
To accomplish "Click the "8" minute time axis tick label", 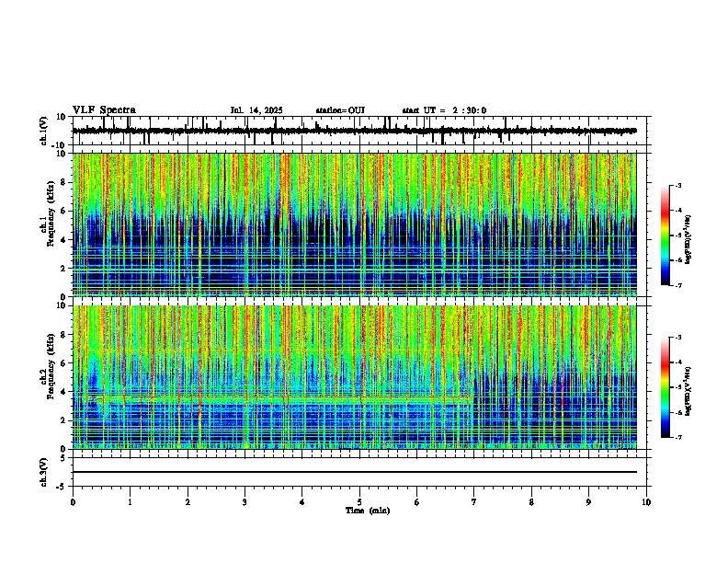I will point(531,502).
